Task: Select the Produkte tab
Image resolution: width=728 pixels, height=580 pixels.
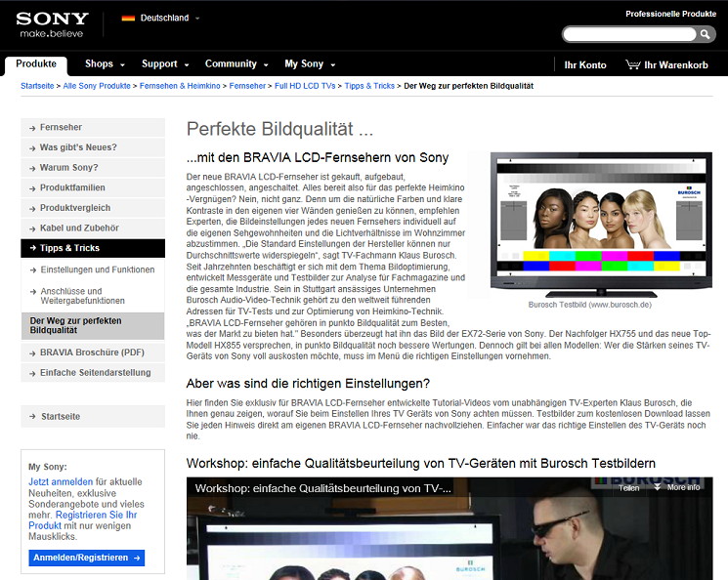Action: 36,64
